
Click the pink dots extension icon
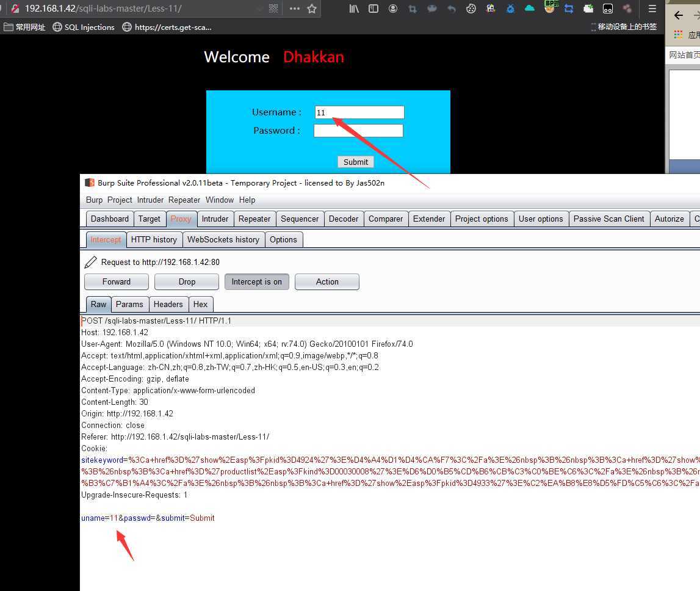[x=627, y=9]
